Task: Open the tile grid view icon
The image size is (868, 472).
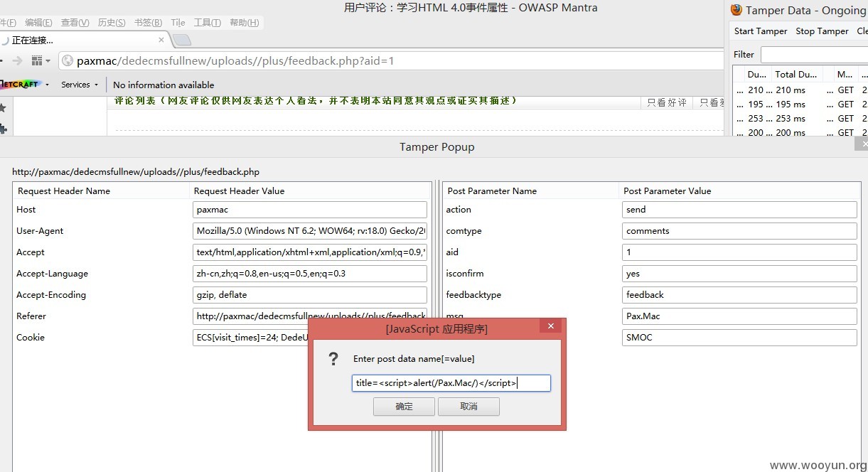Action: click(37, 61)
